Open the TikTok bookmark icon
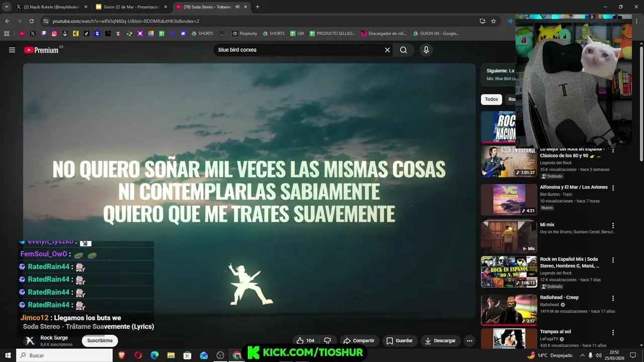Screen dimensions: 644x362 point(87,34)
